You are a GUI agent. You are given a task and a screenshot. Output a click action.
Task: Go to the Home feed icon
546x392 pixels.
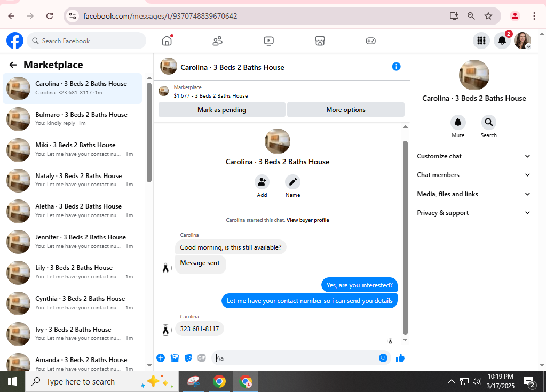pyautogui.click(x=167, y=41)
